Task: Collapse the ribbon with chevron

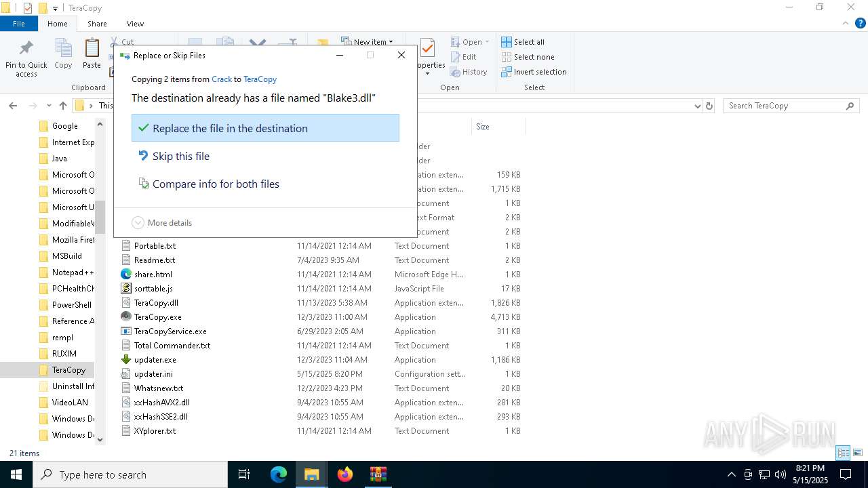Action: point(844,24)
